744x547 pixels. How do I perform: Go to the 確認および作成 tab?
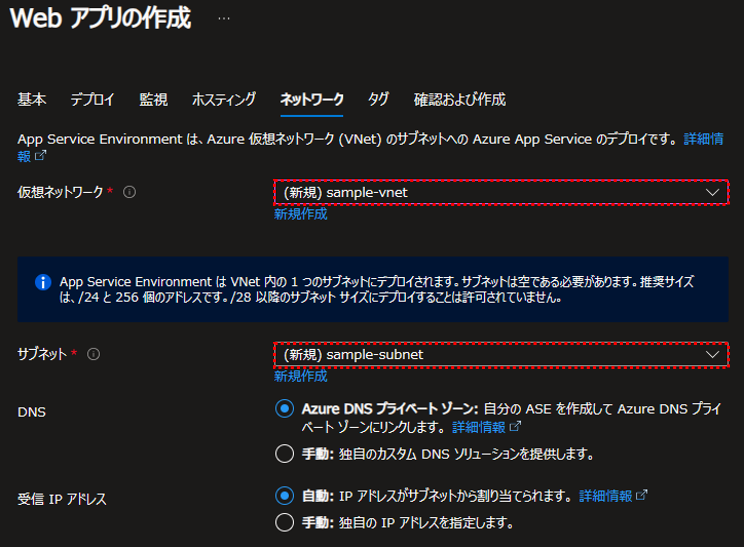point(459,100)
